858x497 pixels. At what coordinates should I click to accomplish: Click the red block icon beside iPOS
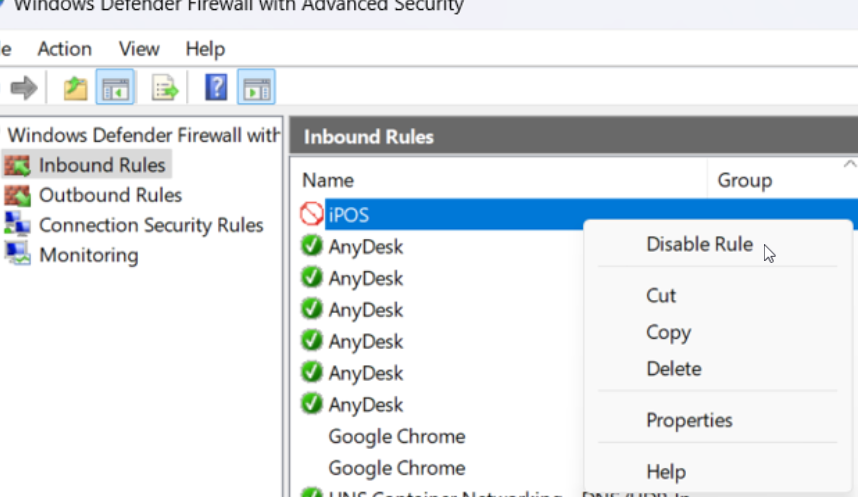pyautogui.click(x=312, y=214)
